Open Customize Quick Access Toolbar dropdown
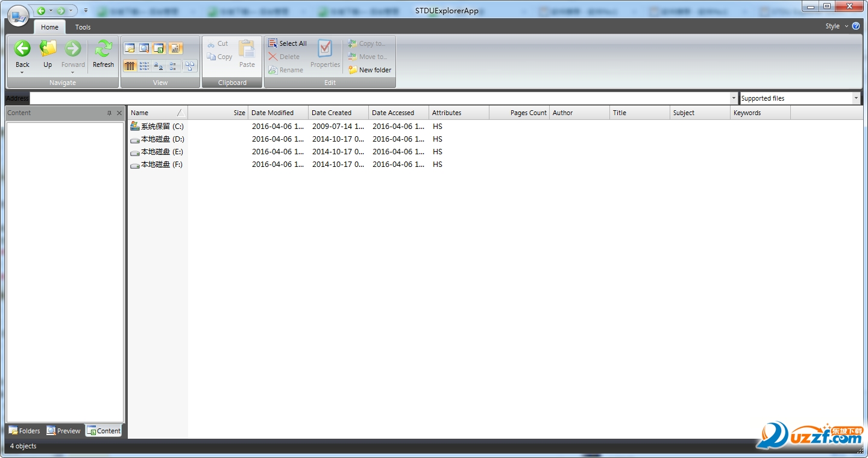Viewport: 868px width, 458px height. click(86, 10)
